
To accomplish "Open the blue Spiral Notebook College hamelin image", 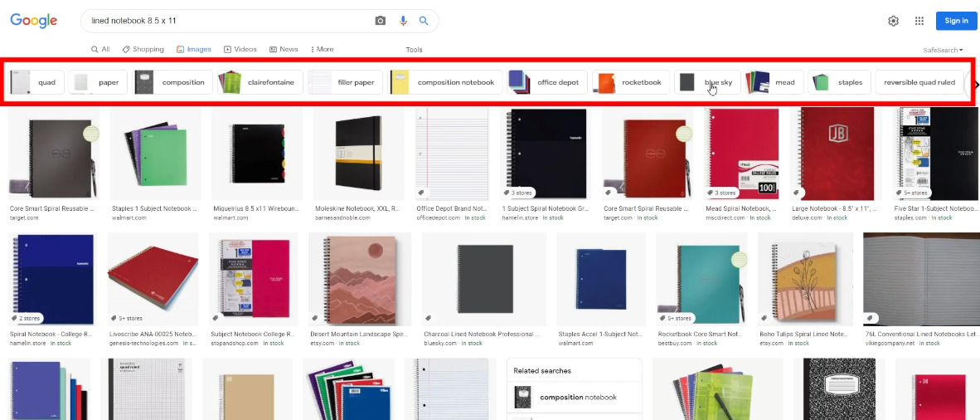I will [51, 279].
